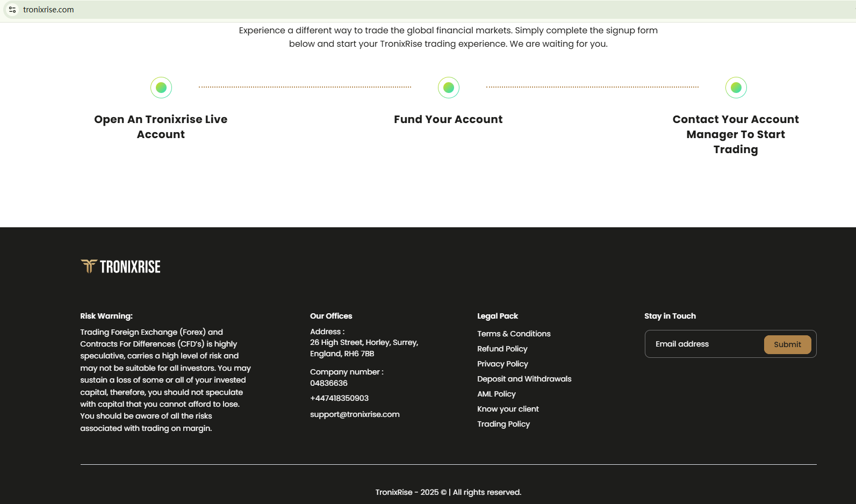Open the Terms & Conditions link

pos(514,334)
